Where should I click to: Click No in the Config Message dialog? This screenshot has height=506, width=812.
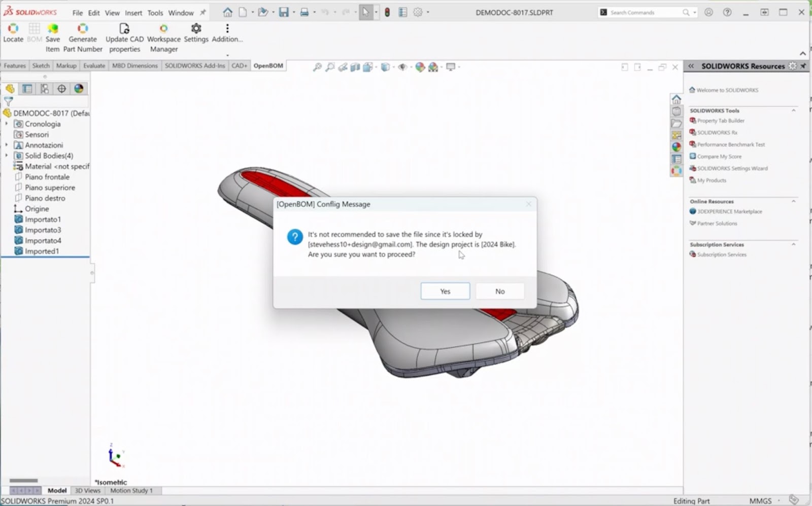click(500, 291)
